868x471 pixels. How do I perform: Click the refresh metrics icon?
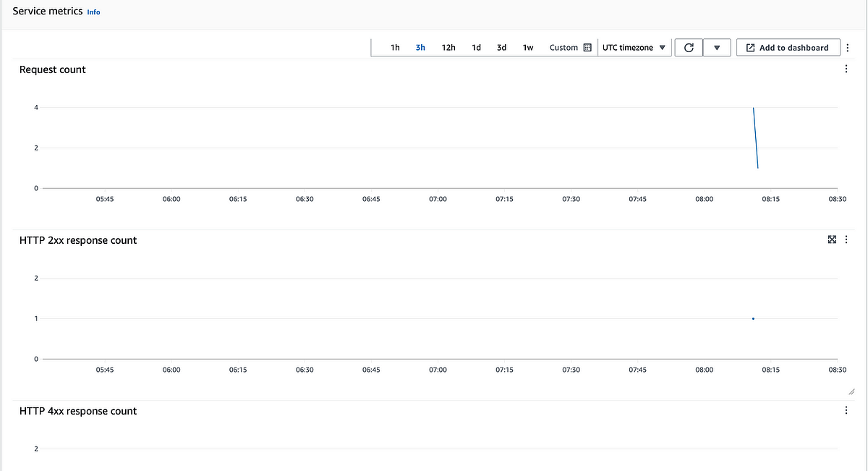coord(688,47)
